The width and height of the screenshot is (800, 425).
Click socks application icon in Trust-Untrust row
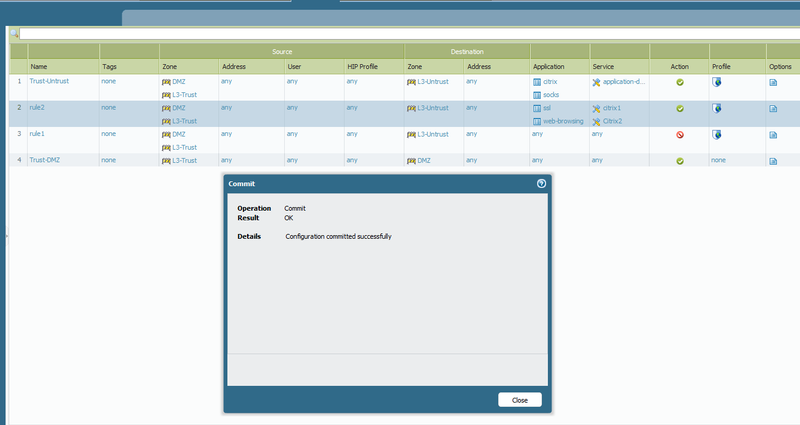coord(537,95)
